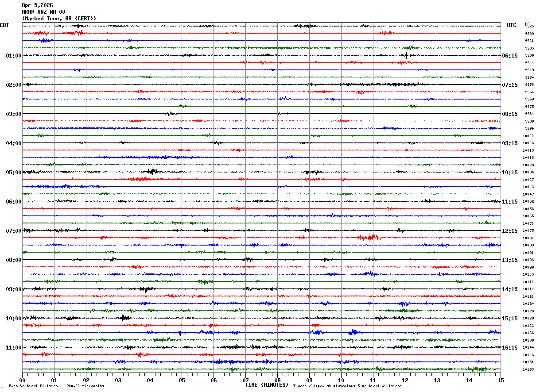Click the '07:00' CDT time label
Viewport: 536px width, 392px height.
coord(14,231)
